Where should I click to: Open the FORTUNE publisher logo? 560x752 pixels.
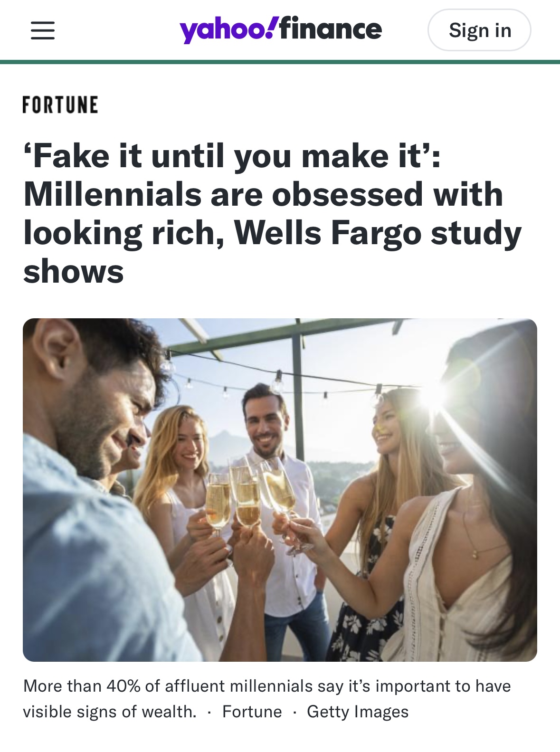(x=60, y=105)
